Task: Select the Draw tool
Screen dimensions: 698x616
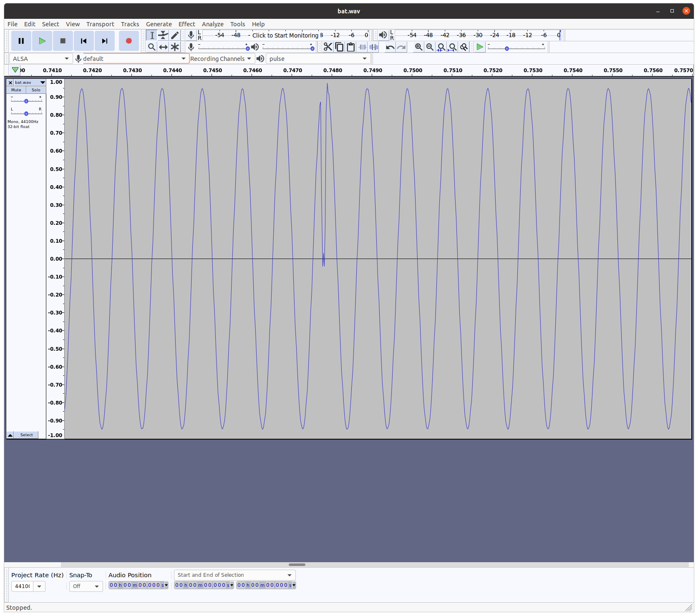Action: (175, 35)
